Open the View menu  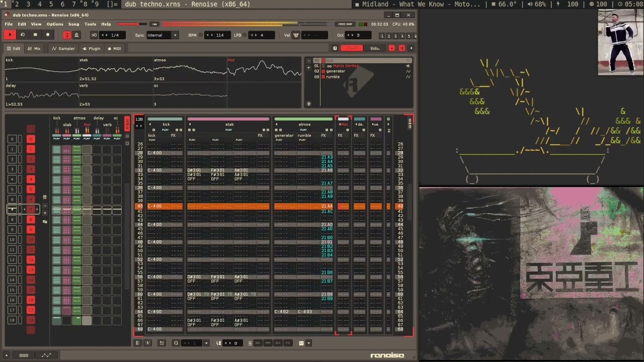36,24
